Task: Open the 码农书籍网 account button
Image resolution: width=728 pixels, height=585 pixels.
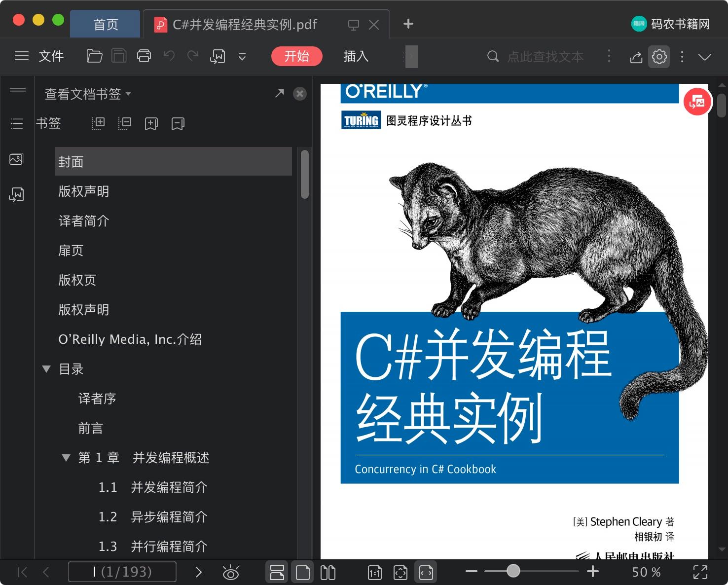Action: tap(671, 24)
